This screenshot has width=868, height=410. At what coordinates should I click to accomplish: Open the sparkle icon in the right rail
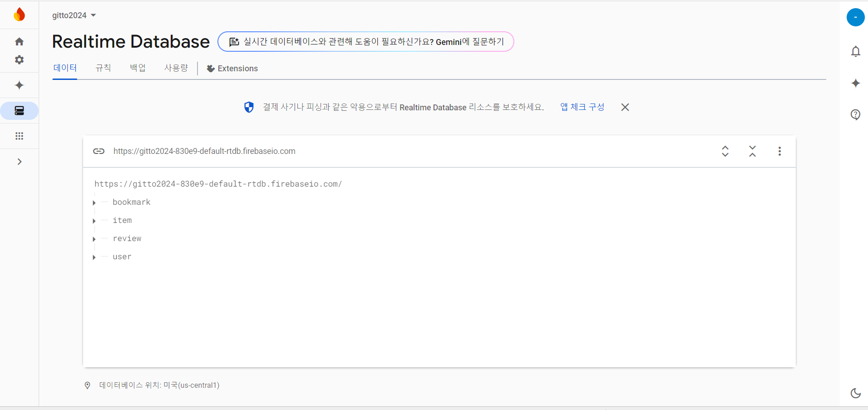pos(855,83)
